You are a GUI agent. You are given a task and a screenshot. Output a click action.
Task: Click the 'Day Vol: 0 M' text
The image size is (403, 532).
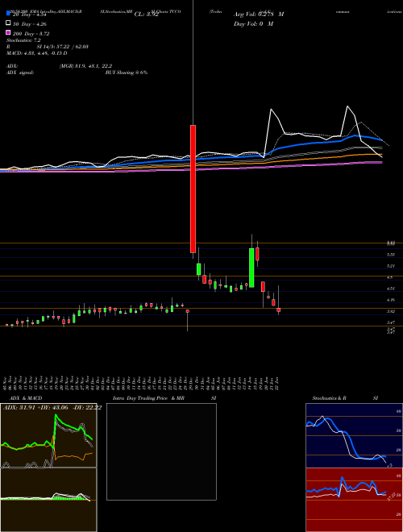pos(253,23)
